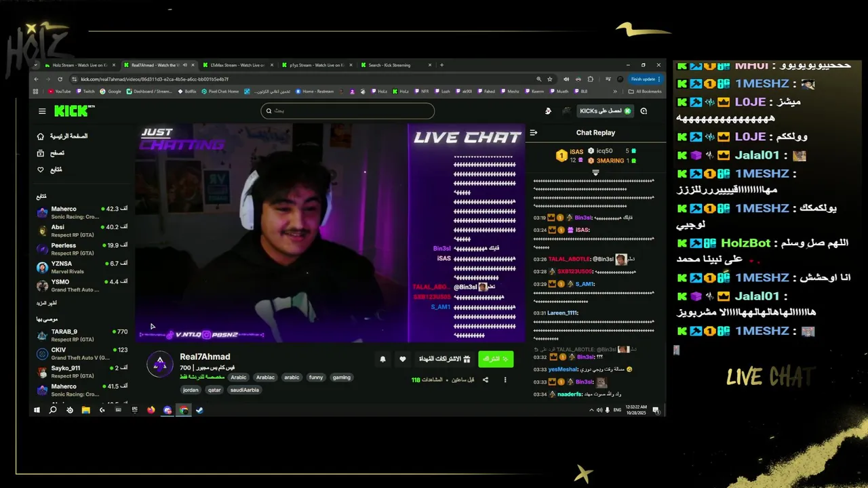Viewport: 868px width, 488px height.
Task: Click the Real7Ahmad channel avatar
Action: point(160,365)
